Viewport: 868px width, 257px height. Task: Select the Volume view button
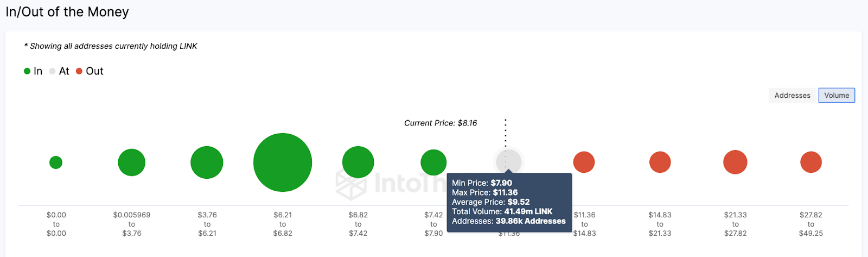[x=837, y=95]
